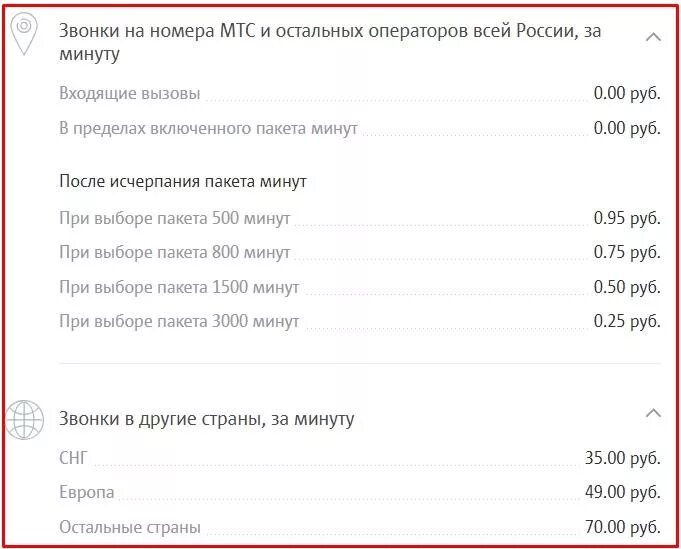Click the 0.95 руб. price
The height and width of the screenshot is (549, 681).
[626, 218]
